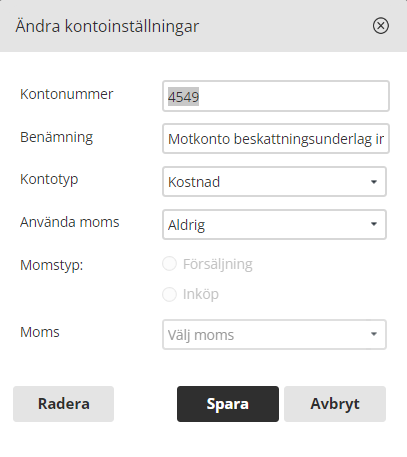Click the arrow icon on Välj moms box
The height and width of the screenshot is (457, 407).
coord(374,334)
